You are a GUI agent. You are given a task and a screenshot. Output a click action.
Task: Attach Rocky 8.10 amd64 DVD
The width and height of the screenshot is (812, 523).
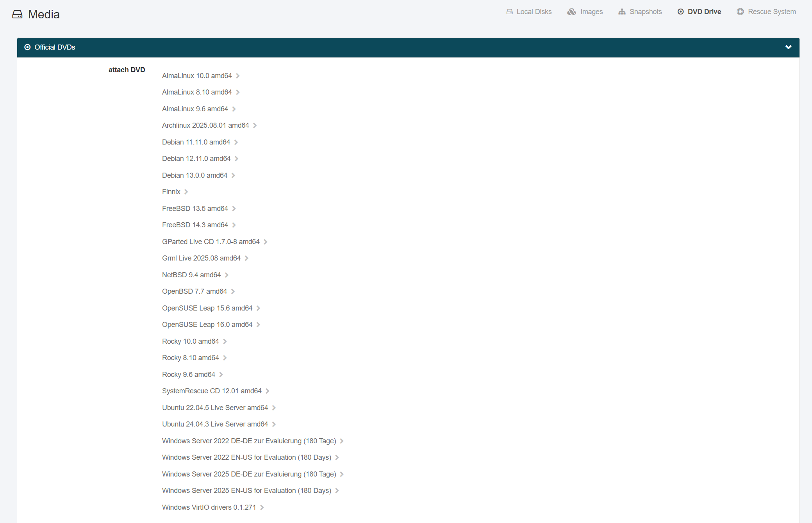pos(195,358)
